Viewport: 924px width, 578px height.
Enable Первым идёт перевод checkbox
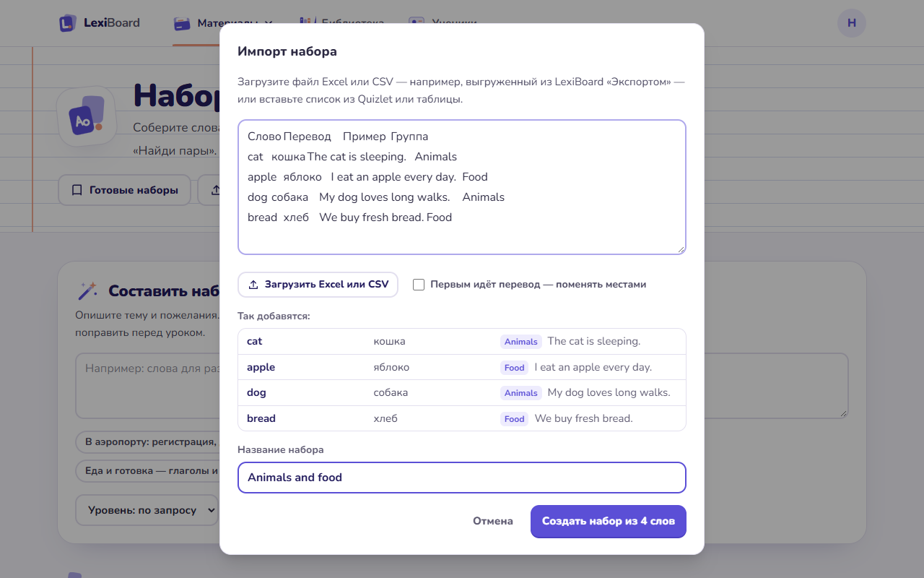pyautogui.click(x=419, y=285)
